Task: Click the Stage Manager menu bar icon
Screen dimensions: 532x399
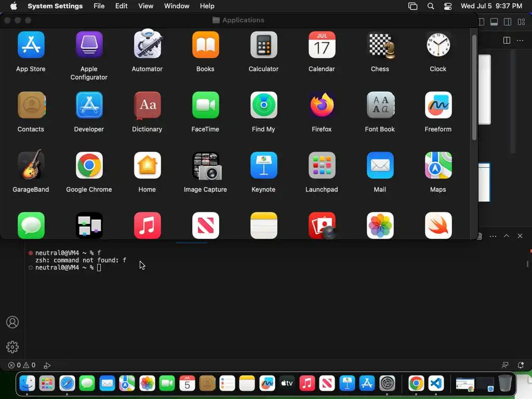Action: click(413, 6)
